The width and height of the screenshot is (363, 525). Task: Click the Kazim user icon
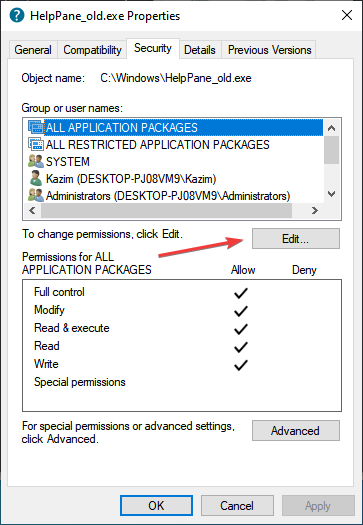tap(36, 178)
